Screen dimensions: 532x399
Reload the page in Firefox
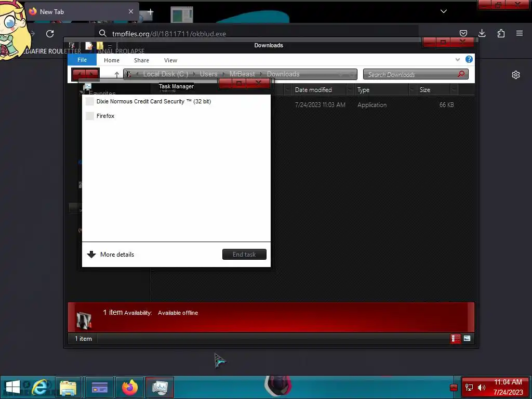click(50, 34)
